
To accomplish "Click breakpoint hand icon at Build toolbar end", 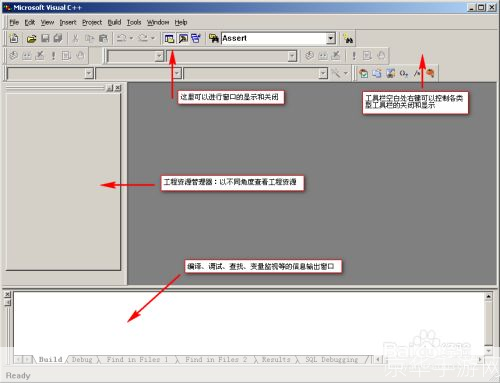I will pos(381,56).
